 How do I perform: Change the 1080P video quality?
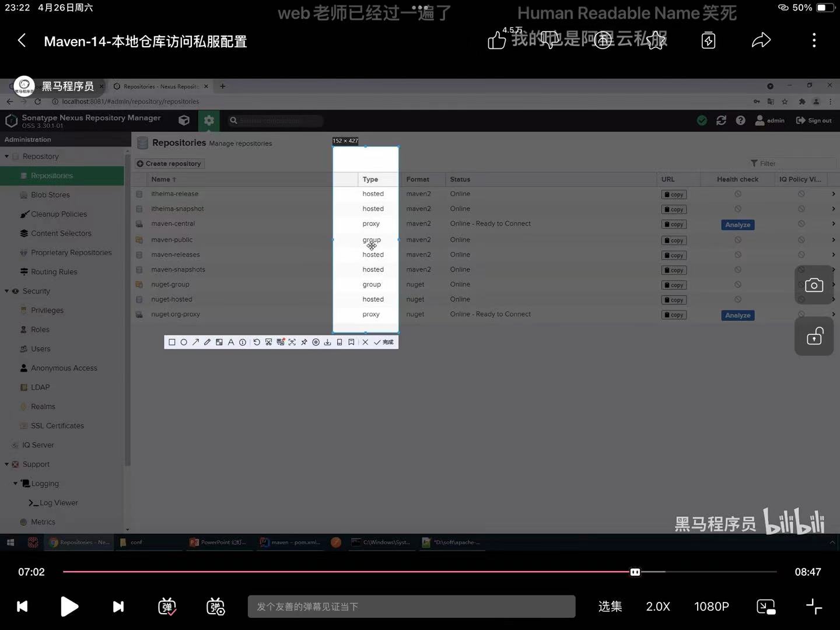point(712,607)
